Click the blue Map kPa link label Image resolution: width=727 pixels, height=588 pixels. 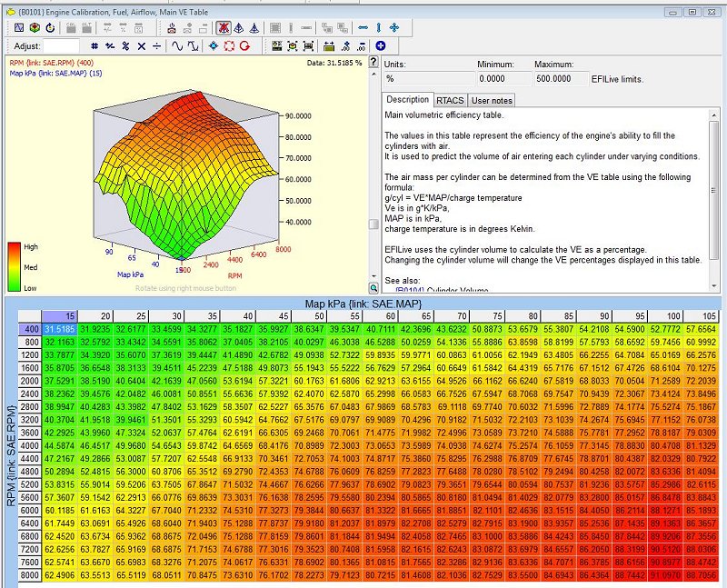(x=55, y=74)
